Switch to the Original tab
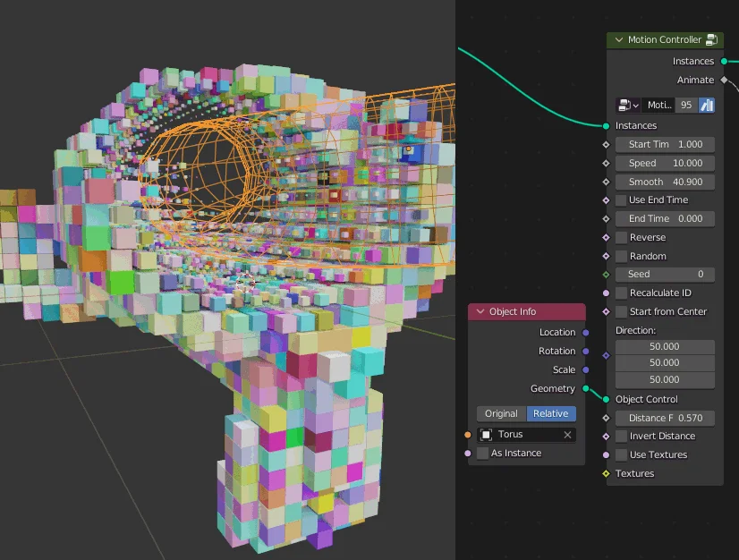 500,413
